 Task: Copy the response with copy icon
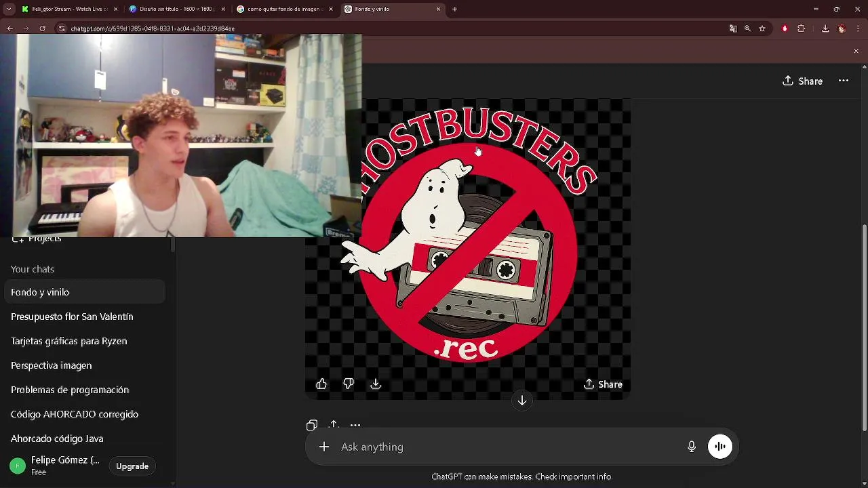(x=312, y=425)
